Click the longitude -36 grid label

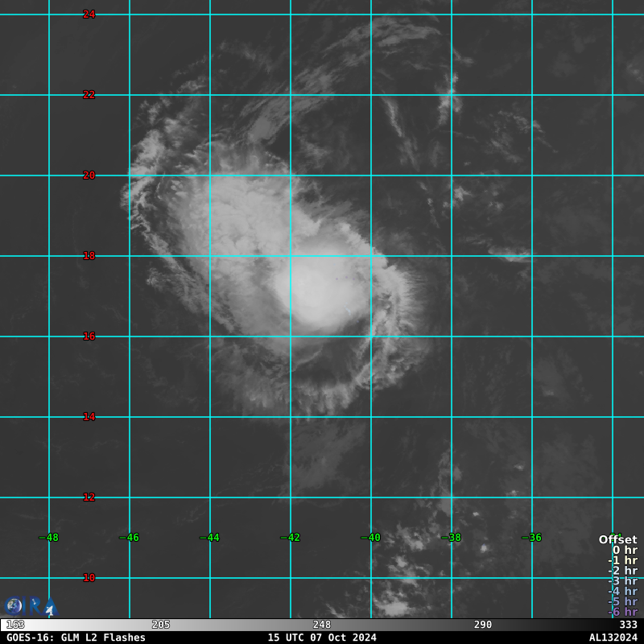[x=531, y=538]
